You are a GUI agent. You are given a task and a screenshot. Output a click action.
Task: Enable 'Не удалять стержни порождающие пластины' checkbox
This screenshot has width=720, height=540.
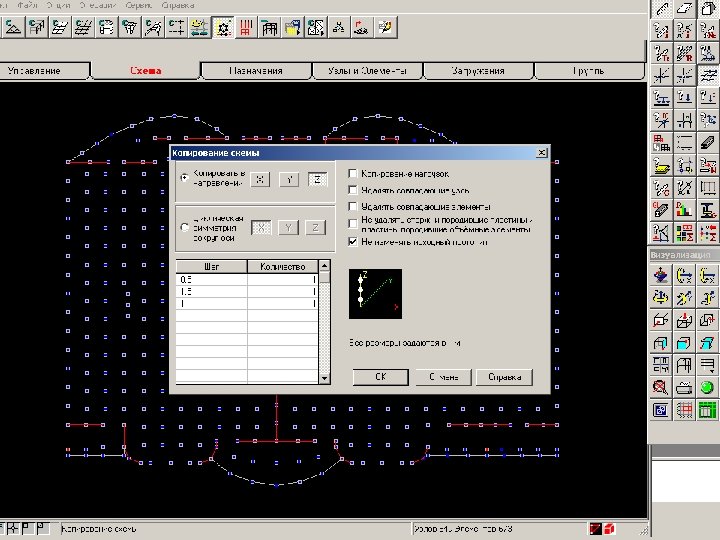tap(353, 224)
